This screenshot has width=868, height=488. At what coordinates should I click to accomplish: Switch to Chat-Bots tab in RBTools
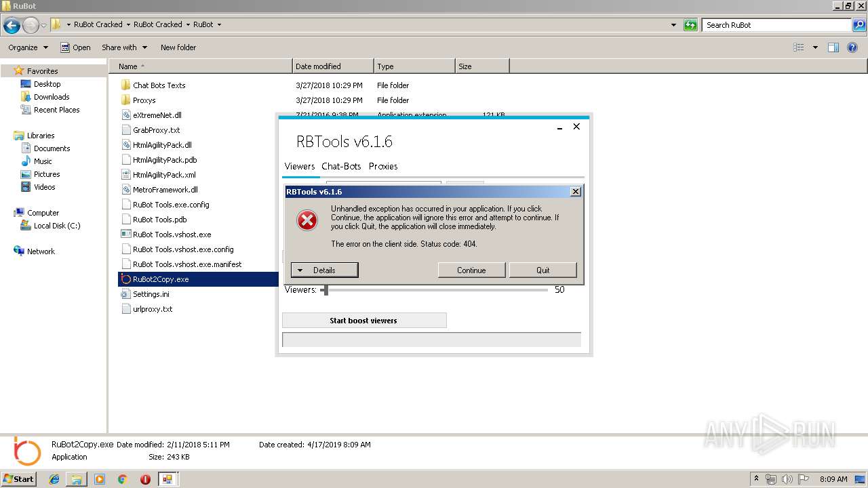pyautogui.click(x=341, y=166)
